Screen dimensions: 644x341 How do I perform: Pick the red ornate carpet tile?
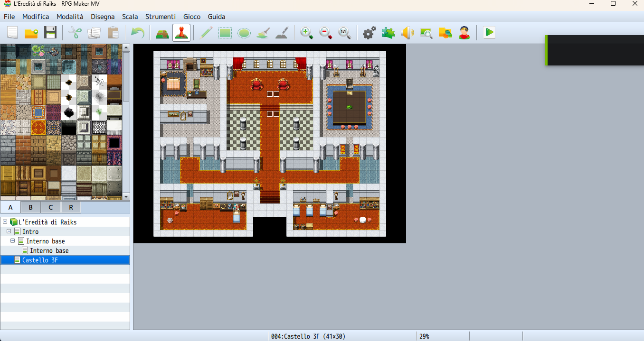(38, 128)
